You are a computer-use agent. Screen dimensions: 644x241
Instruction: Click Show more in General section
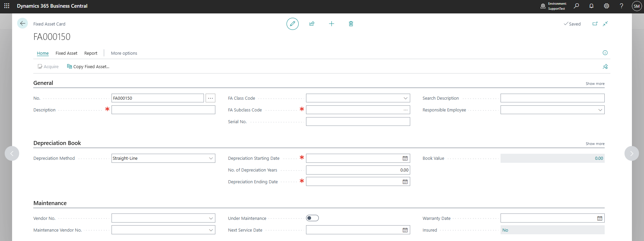[x=595, y=84]
